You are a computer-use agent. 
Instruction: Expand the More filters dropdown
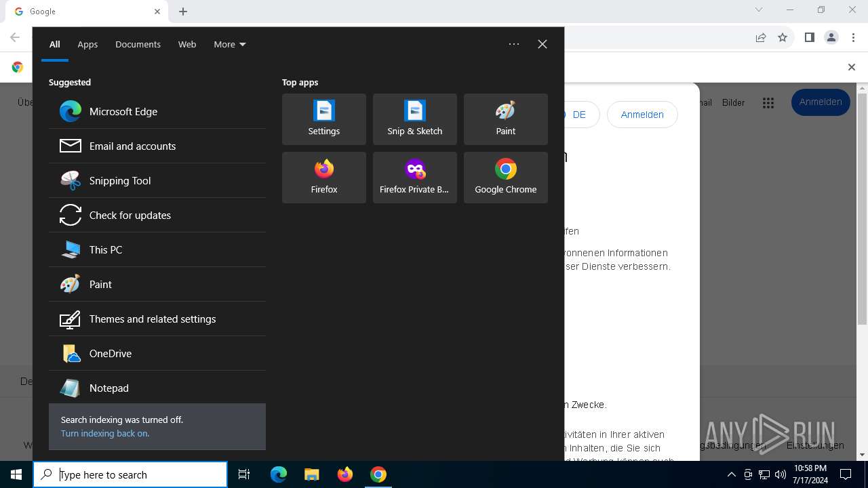coord(230,44)
